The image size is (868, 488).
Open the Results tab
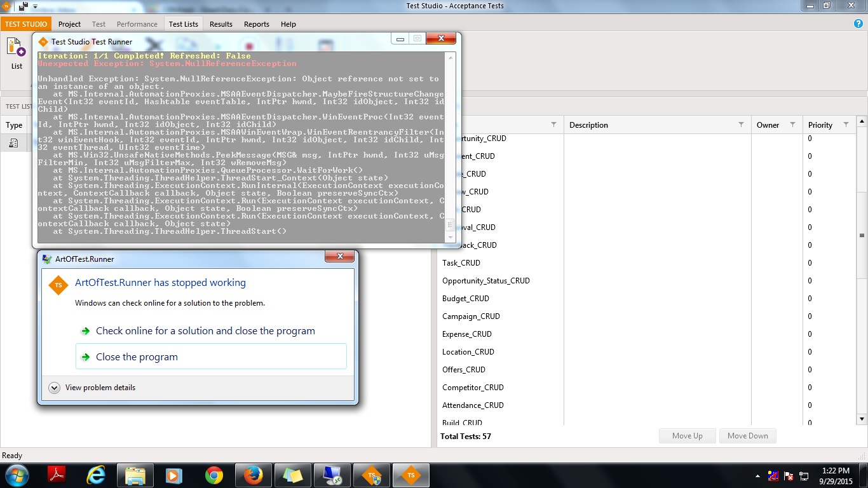click(x=221, y=24)
